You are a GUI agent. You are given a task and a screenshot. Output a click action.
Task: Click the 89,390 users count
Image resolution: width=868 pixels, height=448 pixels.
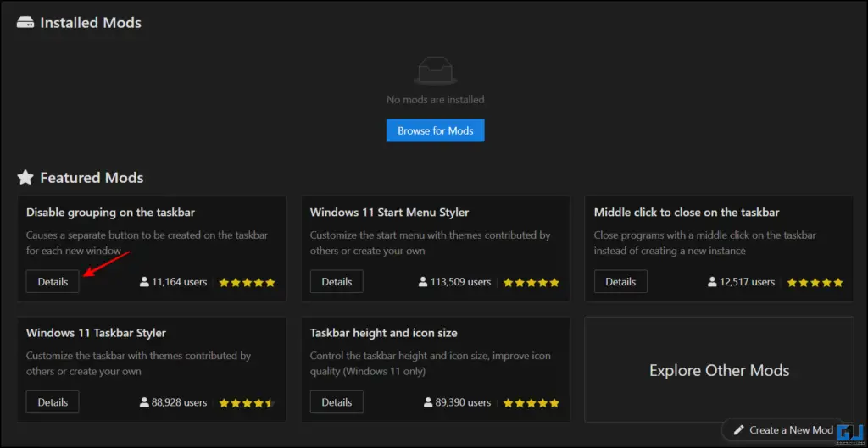coord(464,402)
